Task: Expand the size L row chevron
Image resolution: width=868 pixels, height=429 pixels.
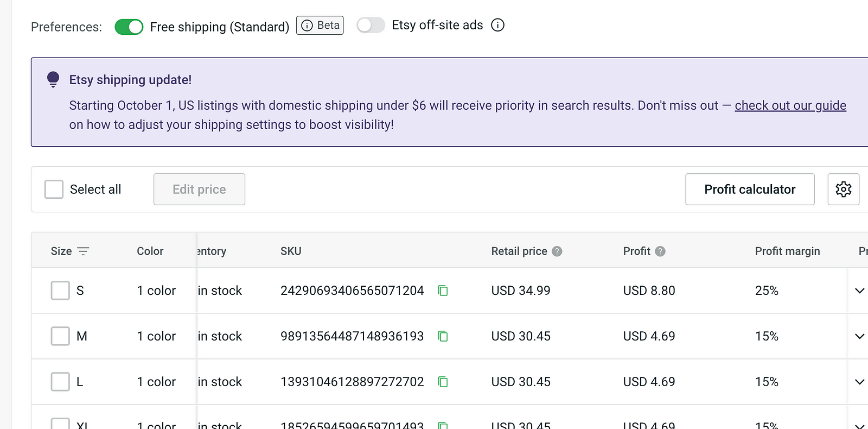Action: point(859,382)
